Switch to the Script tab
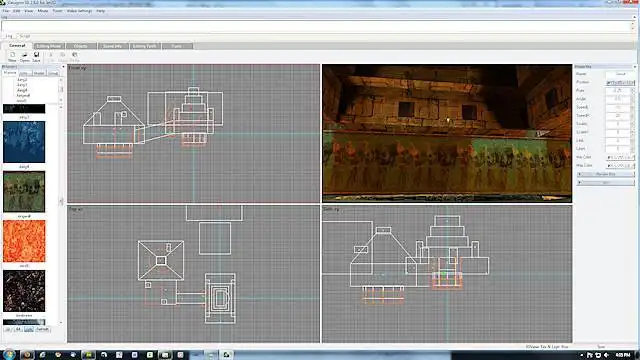The height and width of the screenshot is (360, 640). coord(25,36)
